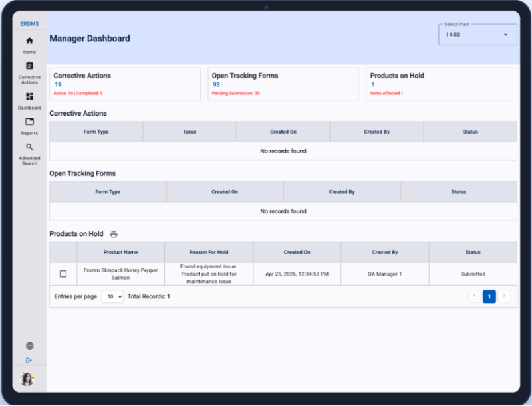
Task: Open Corrective Actions clipboard icon in sidebar
Action: click(29, 66)
